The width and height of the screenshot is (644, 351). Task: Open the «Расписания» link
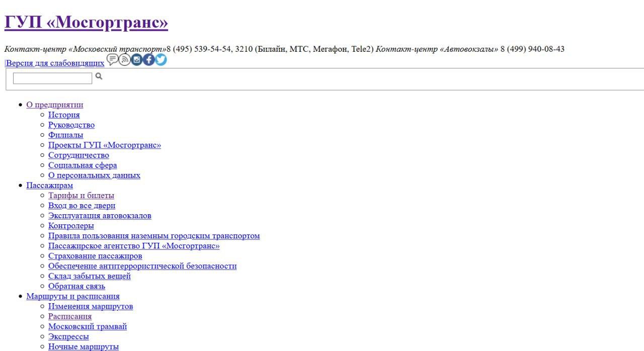tap(70, 316)
